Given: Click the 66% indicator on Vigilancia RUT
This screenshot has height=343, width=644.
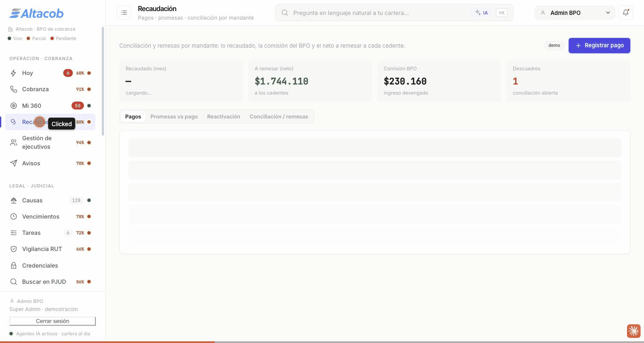Looking at the screenshot, I should [80, 249].
